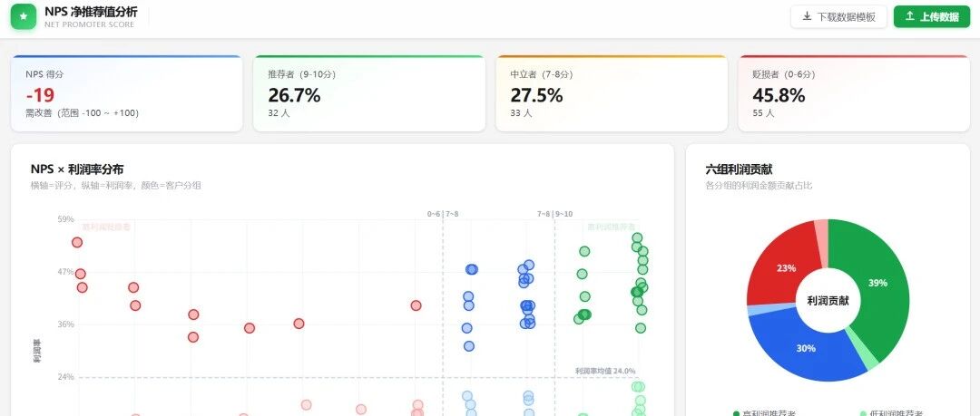Click the 下载数据模板 button
Viewport: 980px width, 416px height.
pos(838,17)
